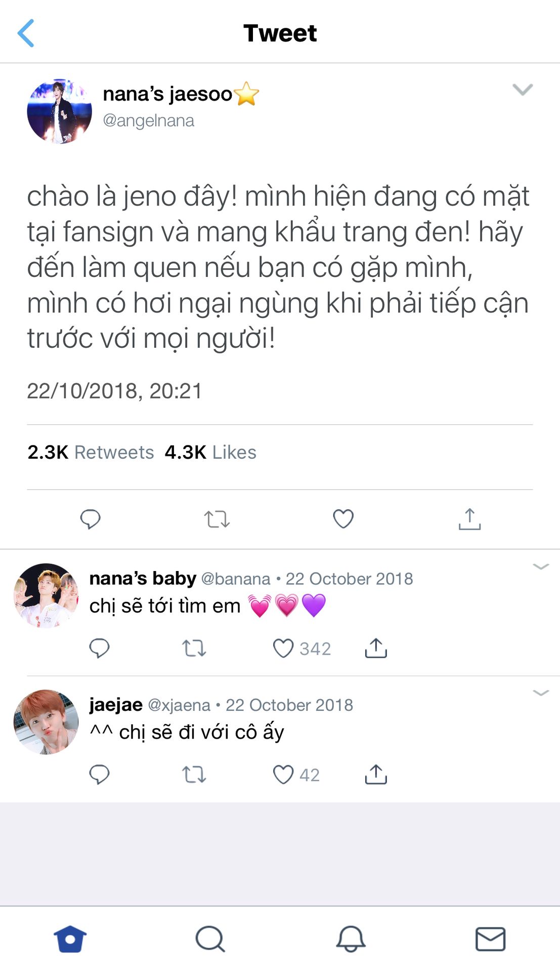
Task: Open the main tweet's options chevron
Action: [x=523, y=90]
